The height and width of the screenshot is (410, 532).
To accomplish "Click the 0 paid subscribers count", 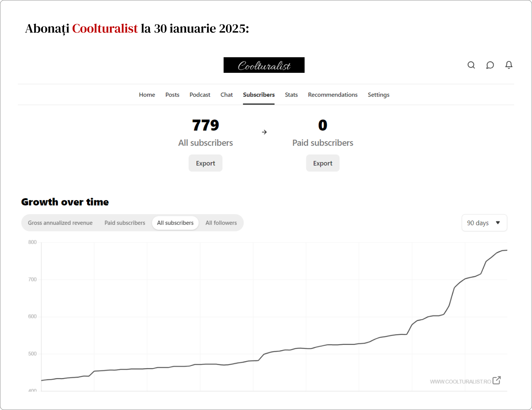I will (323, 125).
